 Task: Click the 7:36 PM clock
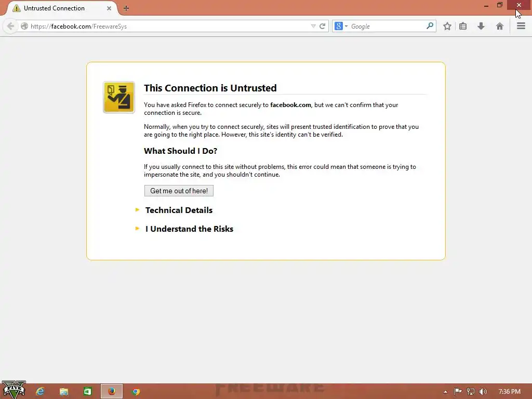(509, 392)
